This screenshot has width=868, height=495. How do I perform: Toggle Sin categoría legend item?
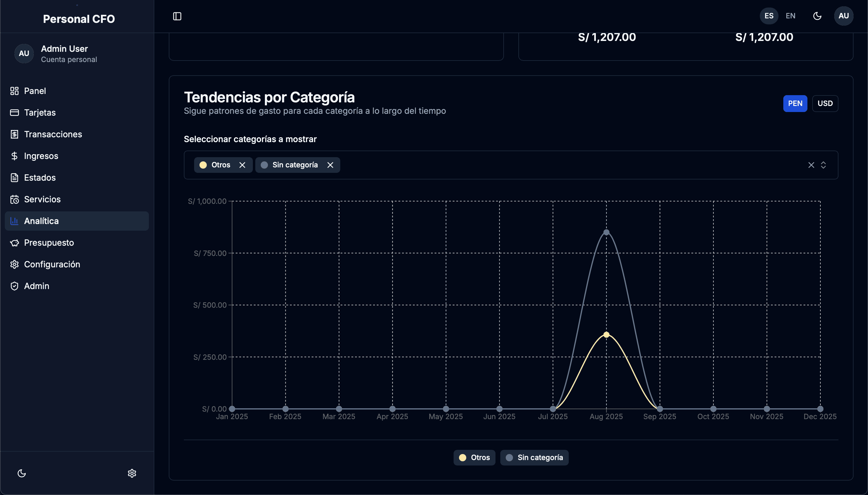coord(534,458)
